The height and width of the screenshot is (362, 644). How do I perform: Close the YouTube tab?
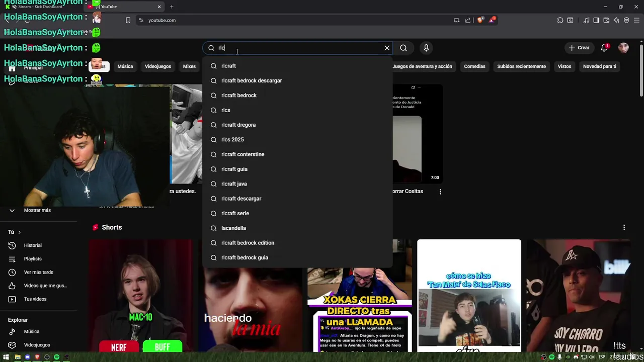[x=159, y=7]
